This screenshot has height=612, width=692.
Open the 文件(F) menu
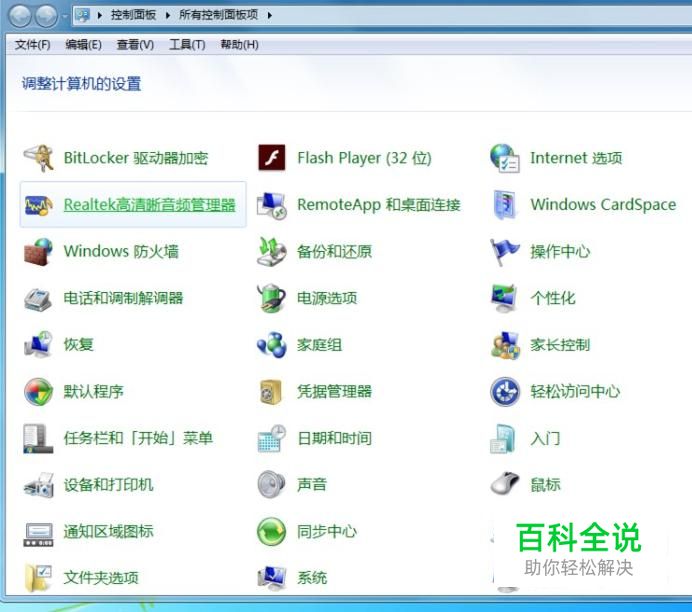click(x=33, y=45)
